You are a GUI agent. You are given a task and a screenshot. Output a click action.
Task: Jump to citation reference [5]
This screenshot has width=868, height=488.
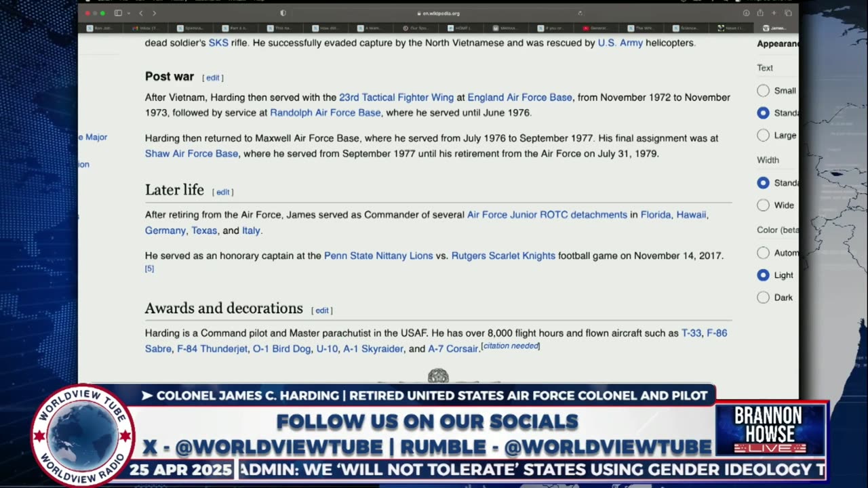pos(149,269)
